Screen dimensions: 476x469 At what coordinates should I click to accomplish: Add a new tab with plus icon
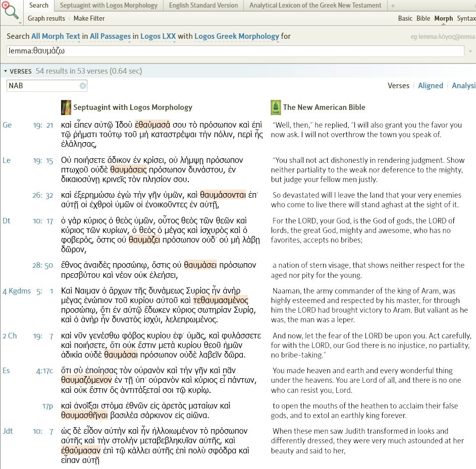393,6
